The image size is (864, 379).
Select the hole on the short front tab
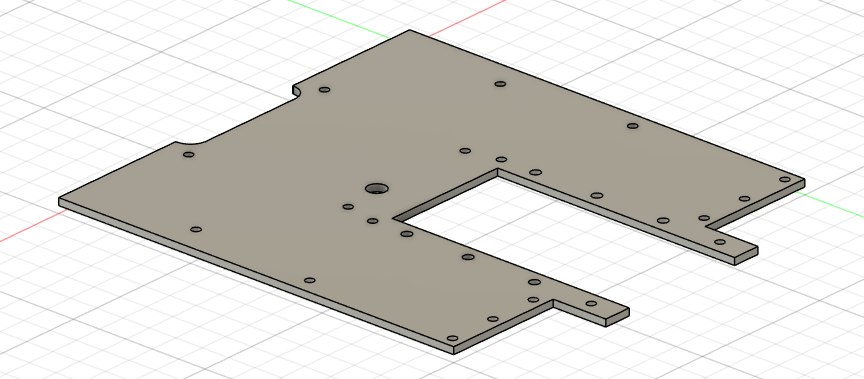(591, 304)
